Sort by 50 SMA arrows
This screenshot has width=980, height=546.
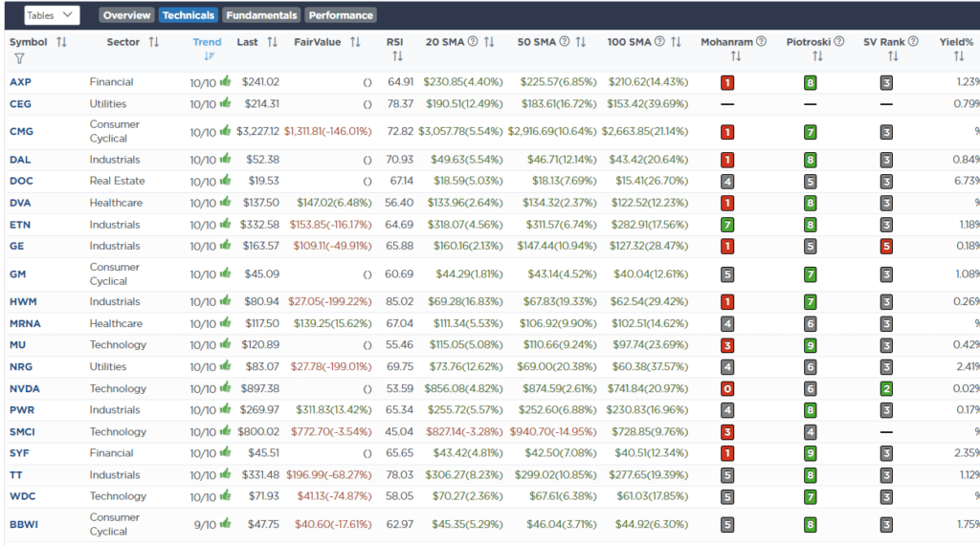[581, 42]
